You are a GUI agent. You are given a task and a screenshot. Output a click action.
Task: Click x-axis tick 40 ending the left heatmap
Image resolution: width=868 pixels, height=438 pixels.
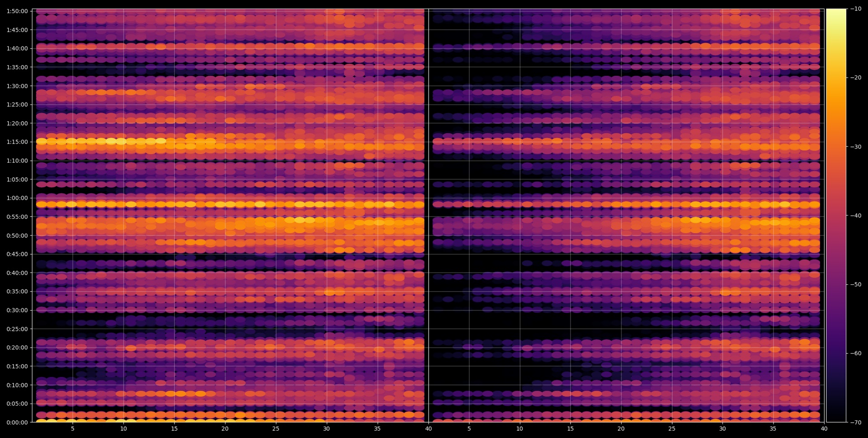(x=428, y=429)
